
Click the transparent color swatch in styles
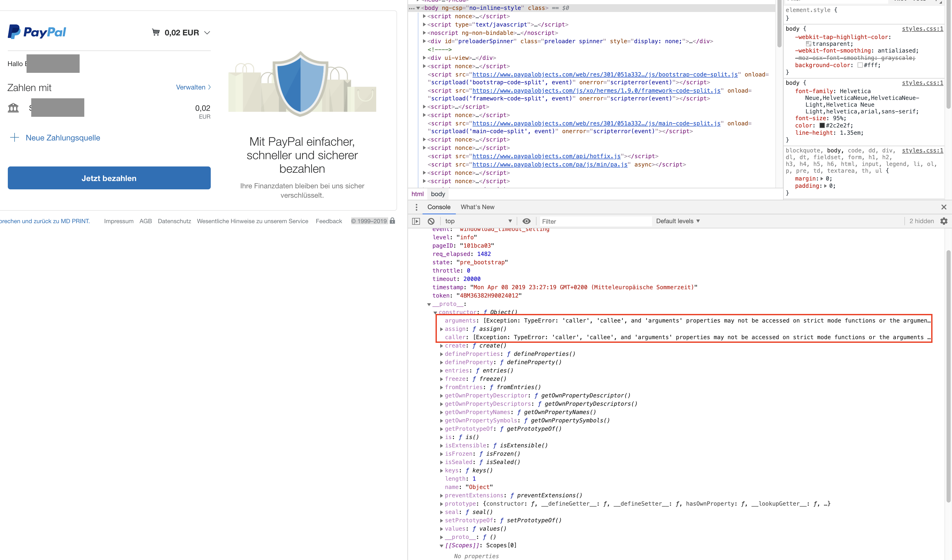tap(808, 44)
